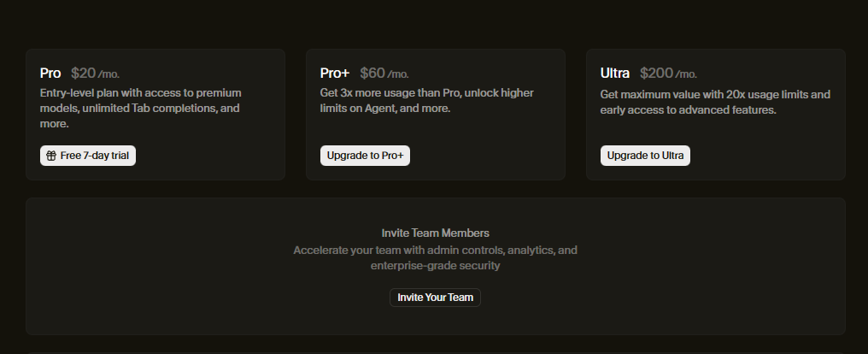868x354 pixels.
Task: Click the admin controls and analytics description
Action: click(435, 258)
